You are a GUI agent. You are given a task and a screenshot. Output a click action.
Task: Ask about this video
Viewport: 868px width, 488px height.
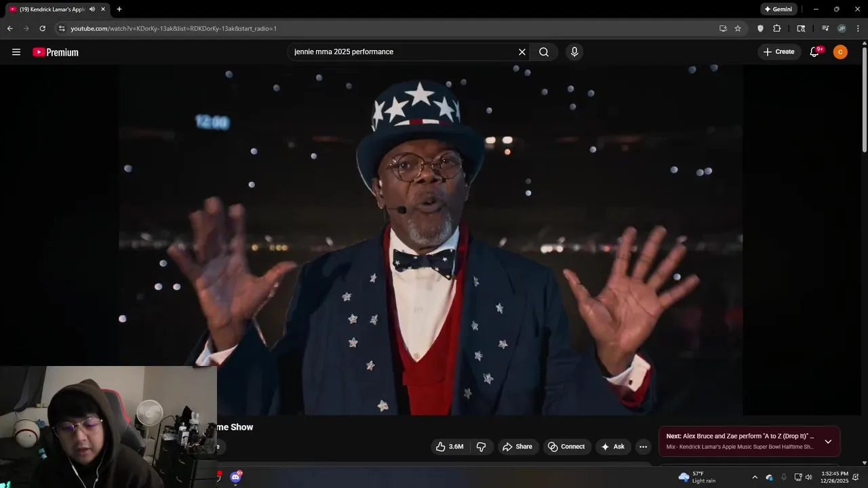coord(612,447)
